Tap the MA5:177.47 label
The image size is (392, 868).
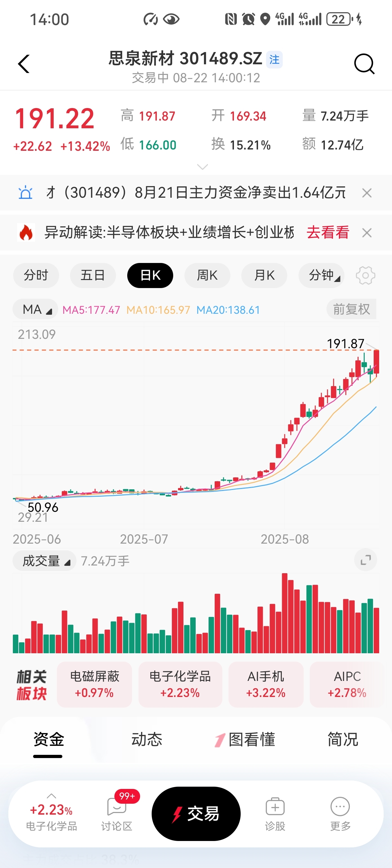pyautogui.click(x=91, y=310)
